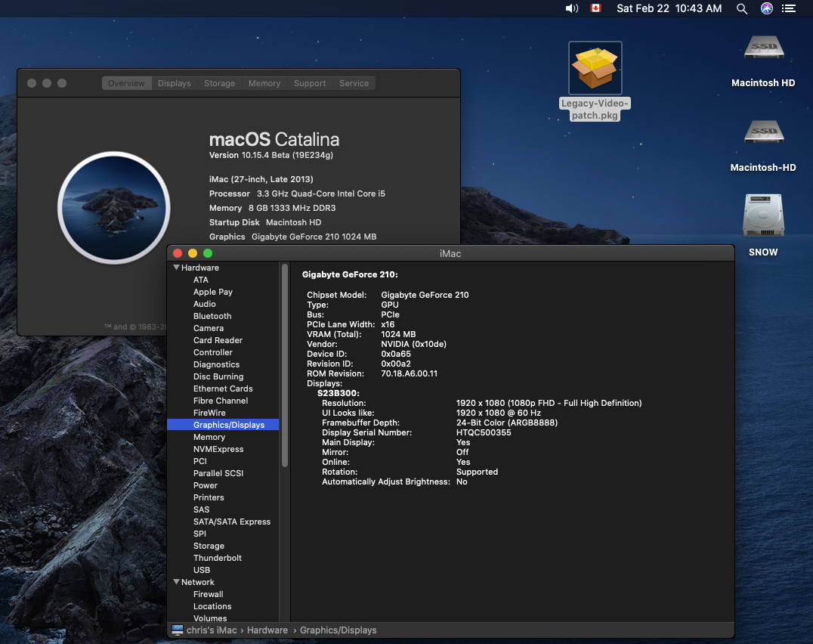Select Printers in the sidebar

(209, 497)
